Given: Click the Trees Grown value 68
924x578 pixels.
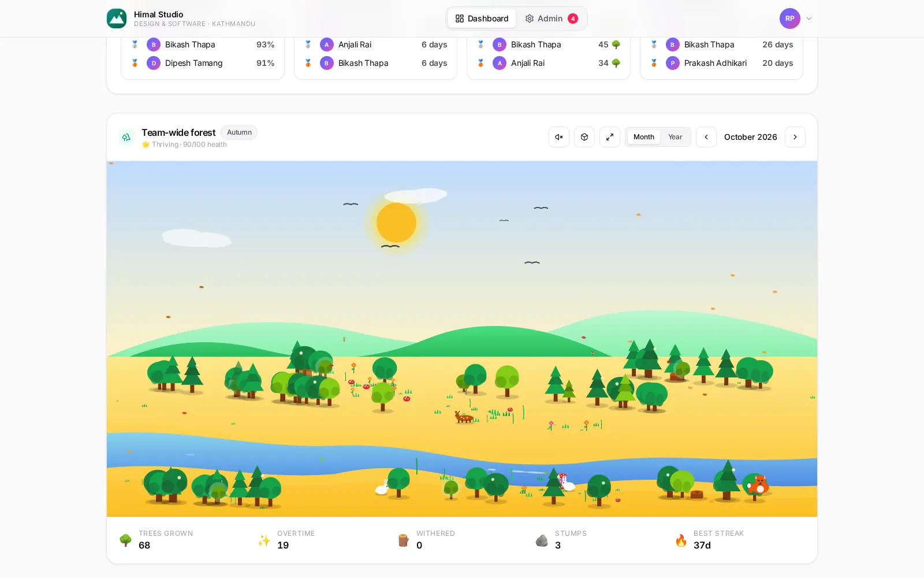Looking at the screenshot, I should tap(144, 545).
